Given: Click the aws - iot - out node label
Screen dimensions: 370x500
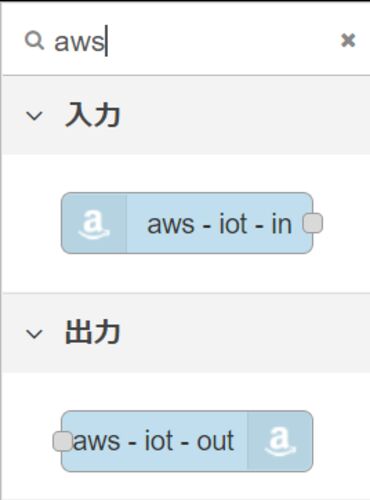Looking at the screenshot, I should coord(153,441).
